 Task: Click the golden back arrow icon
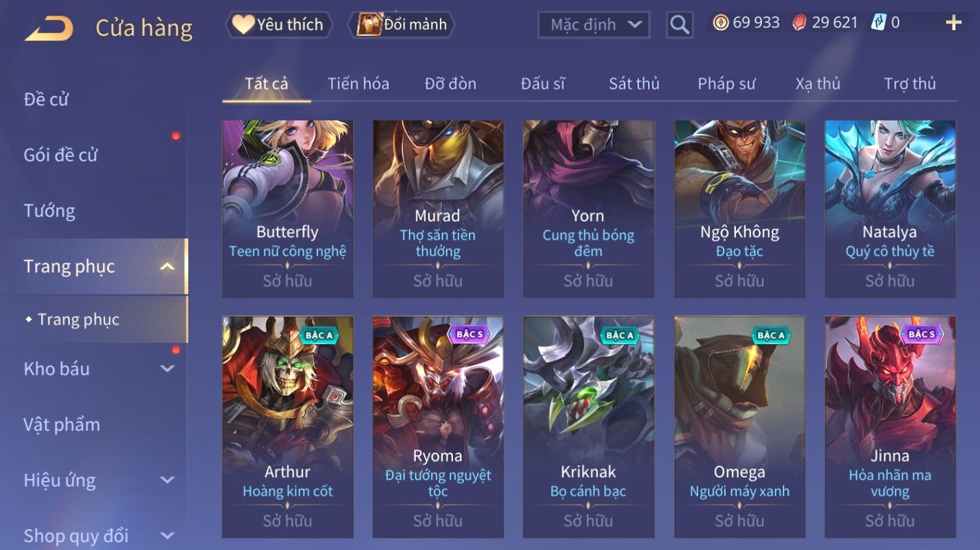(x=49, y=29)
